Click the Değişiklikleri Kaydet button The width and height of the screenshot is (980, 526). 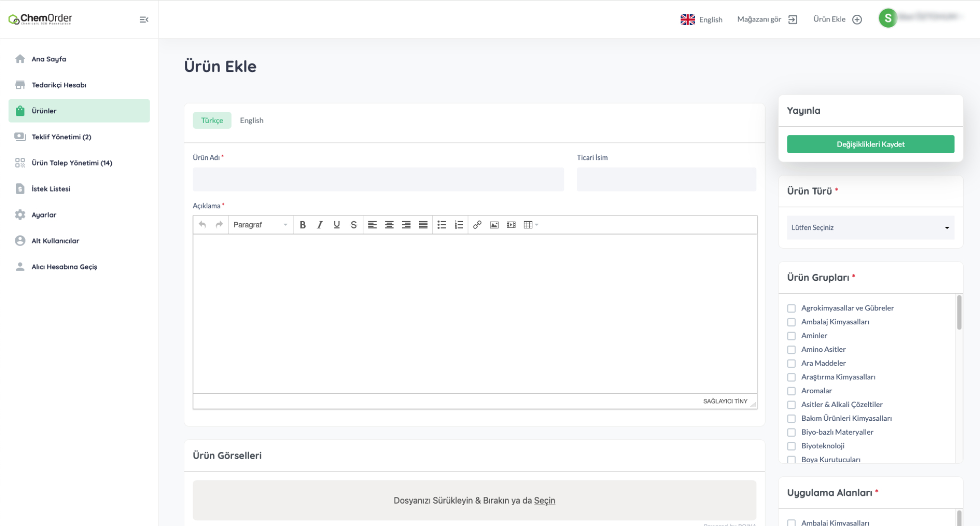870,145
